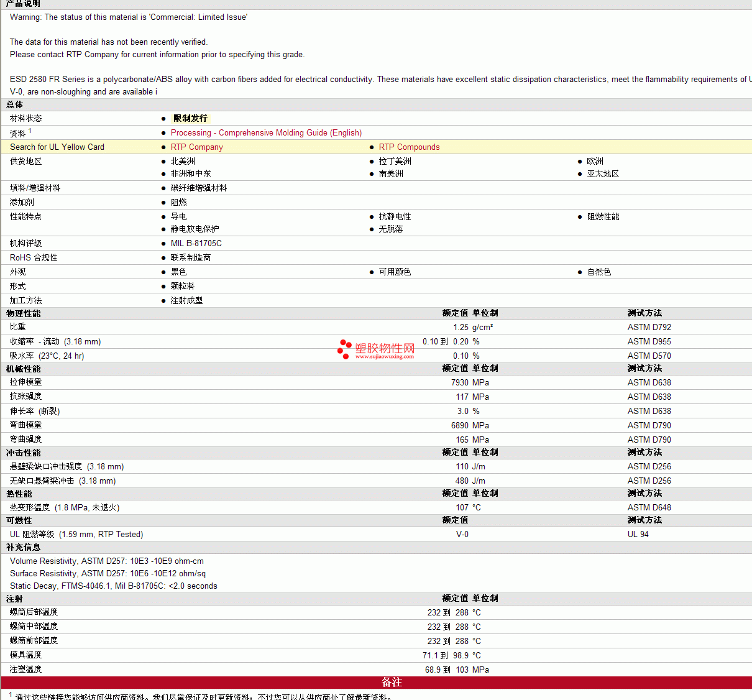Click the UL 94 test method
This screenshot has width=752, height=700.
tap(638, 534)
